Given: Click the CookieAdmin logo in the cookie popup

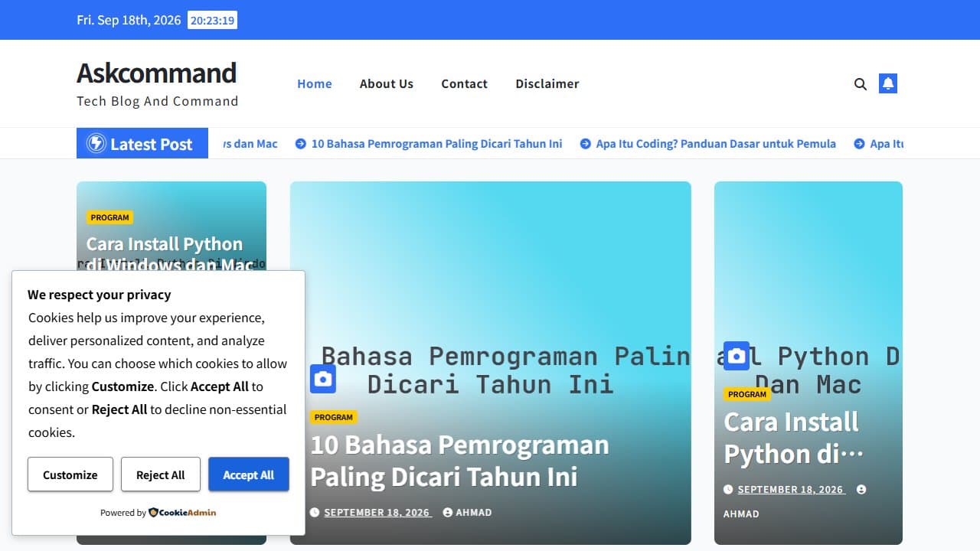Looking at the screenshot, I should [x=182, y=513].
